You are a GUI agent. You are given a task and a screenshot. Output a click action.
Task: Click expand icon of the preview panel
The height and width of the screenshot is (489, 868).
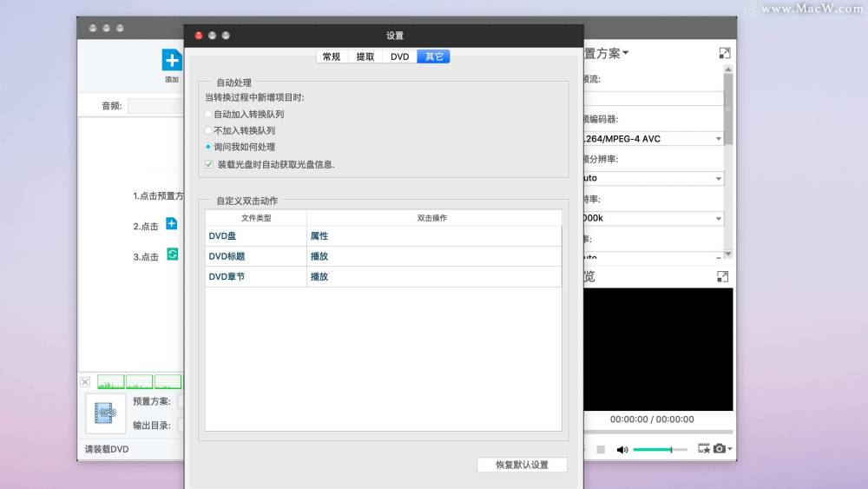coord(722,276)
